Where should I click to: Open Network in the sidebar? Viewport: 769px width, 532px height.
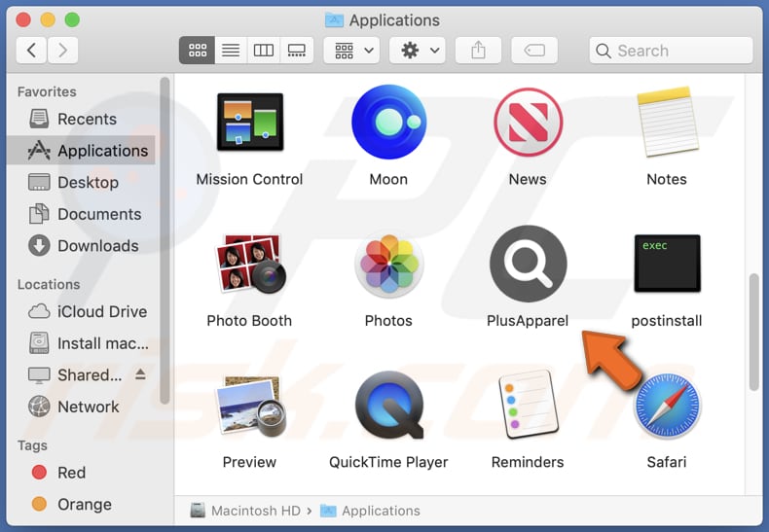(81, 407)
